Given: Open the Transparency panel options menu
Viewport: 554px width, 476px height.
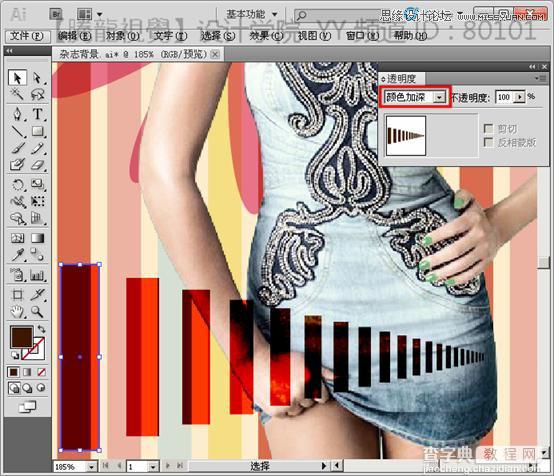Looking at the screenshot, I should 541,78.
